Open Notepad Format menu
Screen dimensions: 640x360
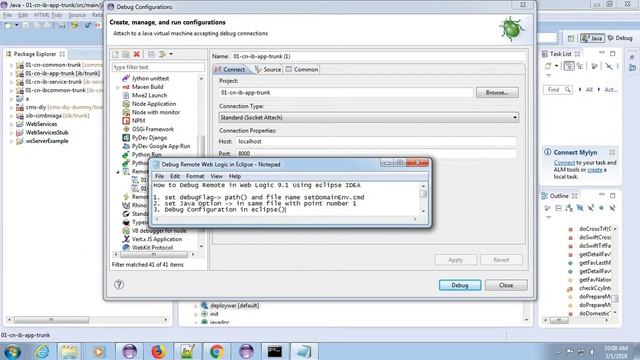195,176
